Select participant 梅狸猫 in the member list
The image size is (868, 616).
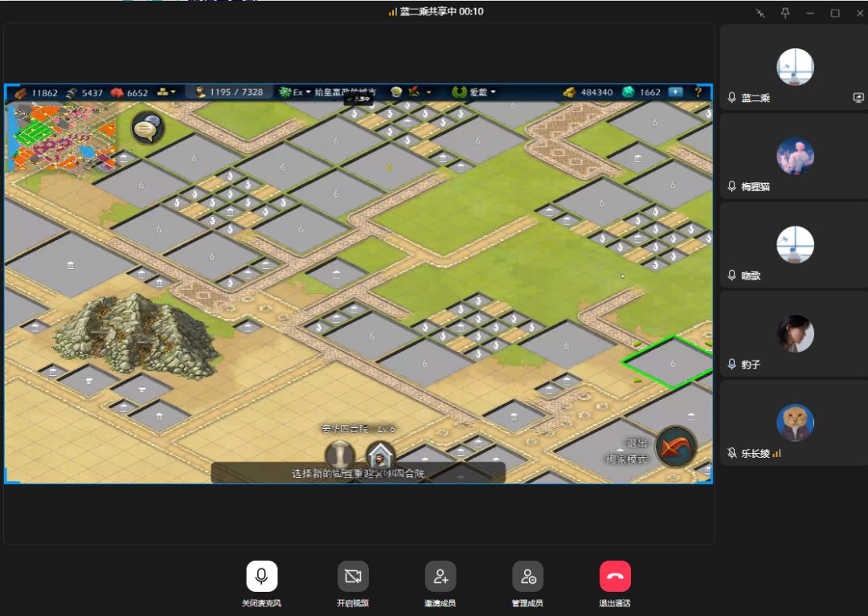[x=794, y=157]
